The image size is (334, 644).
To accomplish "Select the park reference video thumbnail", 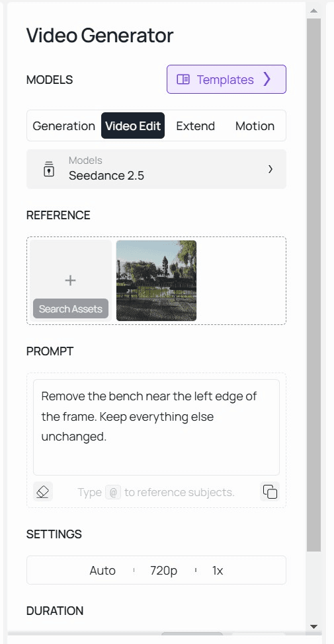I will pos(156,281).
